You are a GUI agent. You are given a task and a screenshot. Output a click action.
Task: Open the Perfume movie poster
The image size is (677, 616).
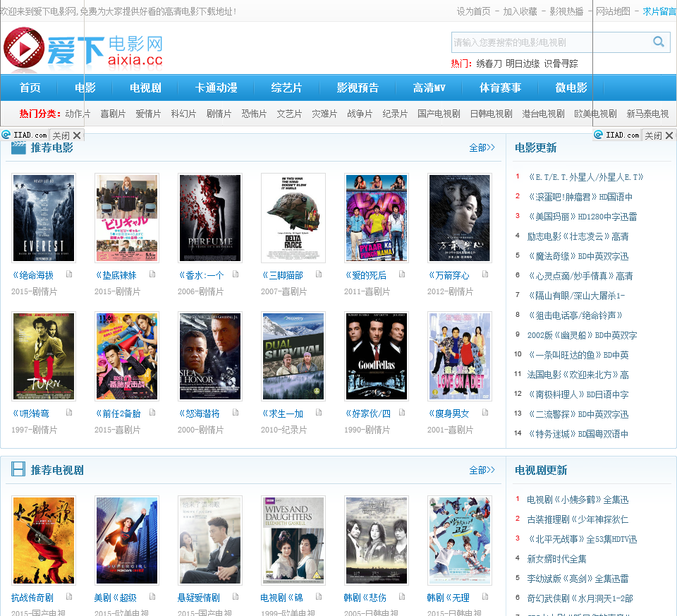click(x=210, y=218)
